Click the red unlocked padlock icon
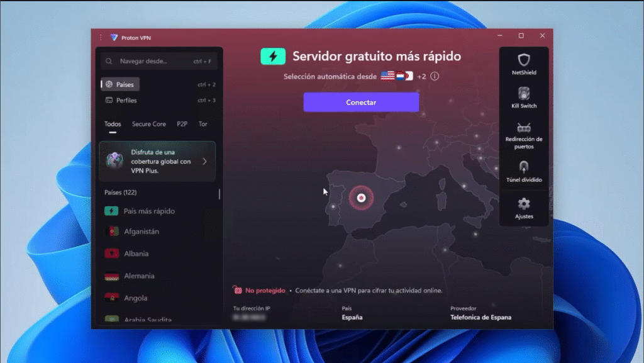 237,290
